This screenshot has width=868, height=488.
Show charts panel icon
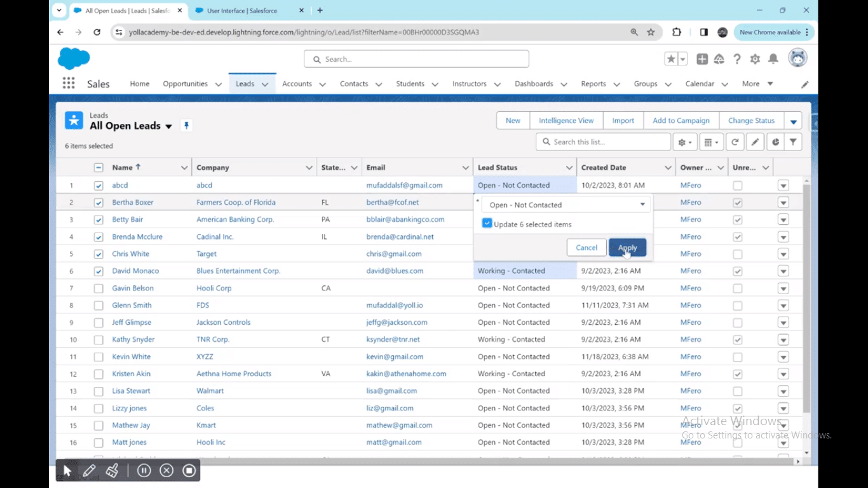[775, 142]
